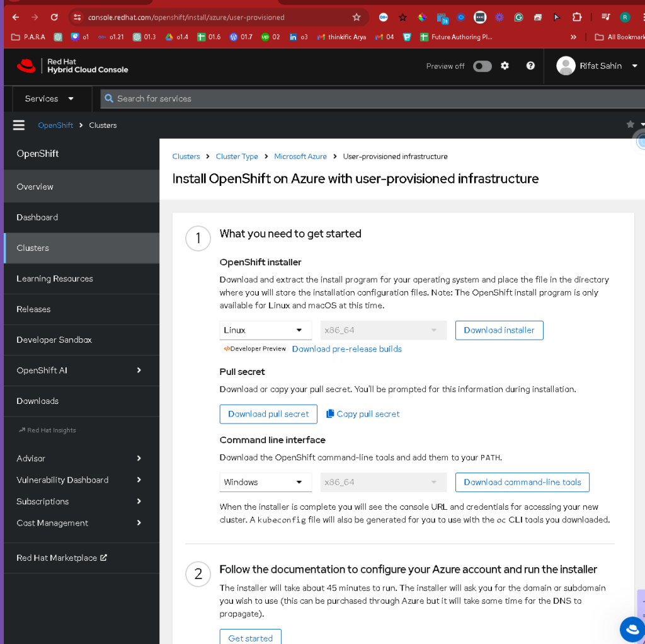
Task: Click Copy pull secret
Action: (363, 414)
